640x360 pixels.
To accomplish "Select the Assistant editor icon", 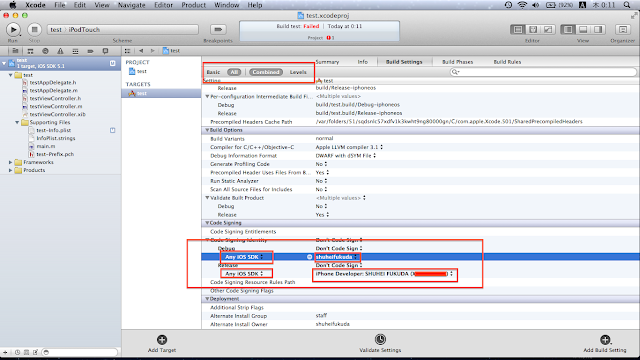I will click(x=533, y=29).
